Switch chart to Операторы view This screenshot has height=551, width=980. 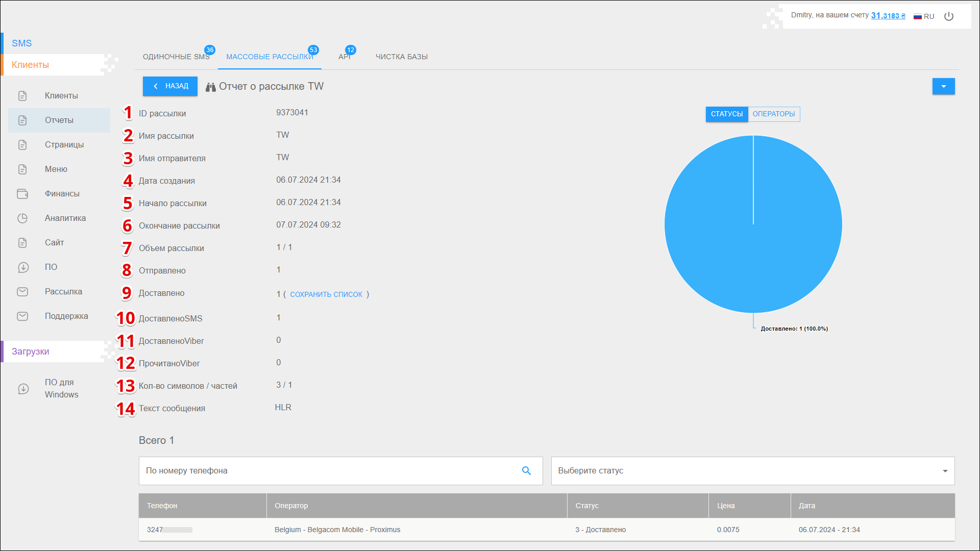coord(773,114)
